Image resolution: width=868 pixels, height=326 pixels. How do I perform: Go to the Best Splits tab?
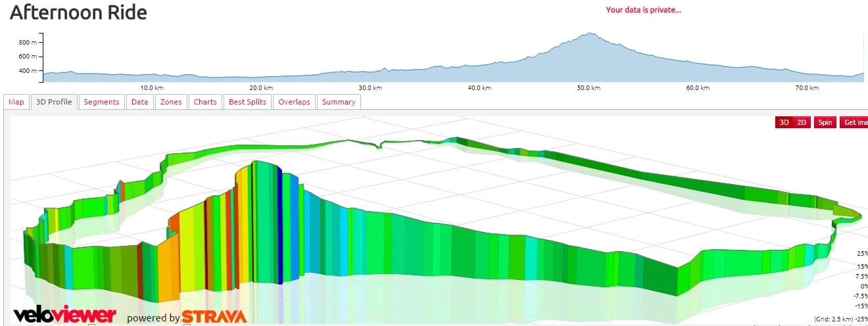247,102
